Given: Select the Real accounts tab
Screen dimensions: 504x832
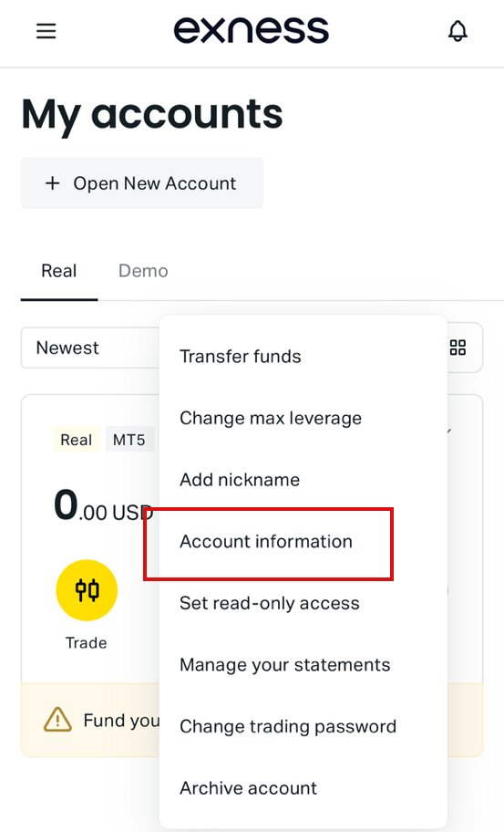Looking at the screenshot, I should [x=59, y=271].
